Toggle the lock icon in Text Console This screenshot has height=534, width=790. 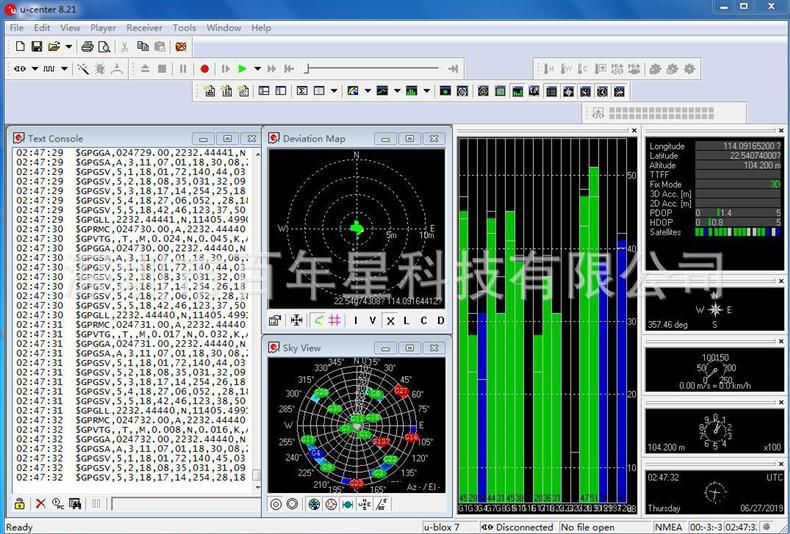pyautogui.click(x=19, y=504)
